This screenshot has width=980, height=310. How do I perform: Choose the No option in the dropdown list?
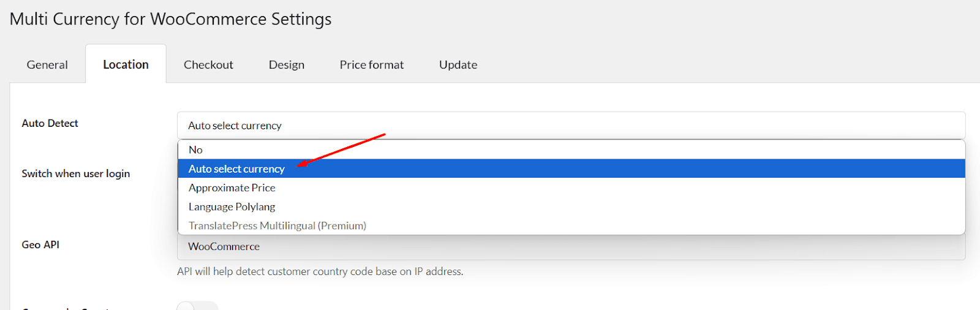tap(571, 149)
